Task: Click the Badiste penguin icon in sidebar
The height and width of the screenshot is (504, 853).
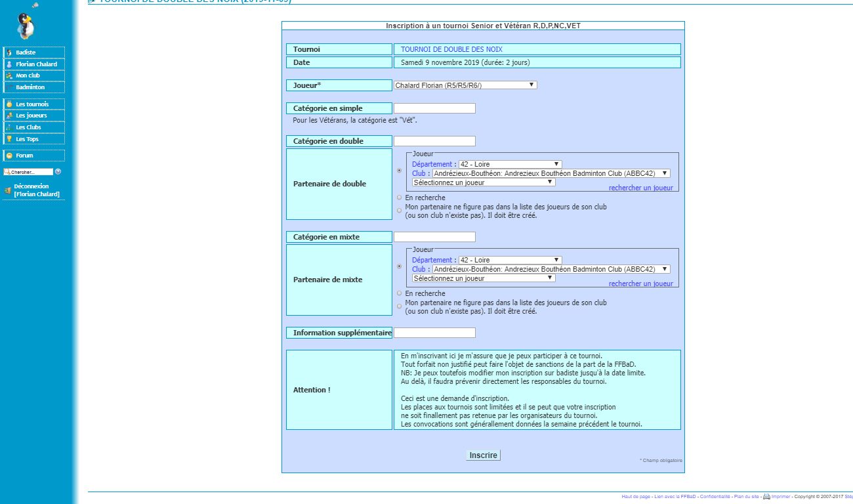Action: coord(9,52)
